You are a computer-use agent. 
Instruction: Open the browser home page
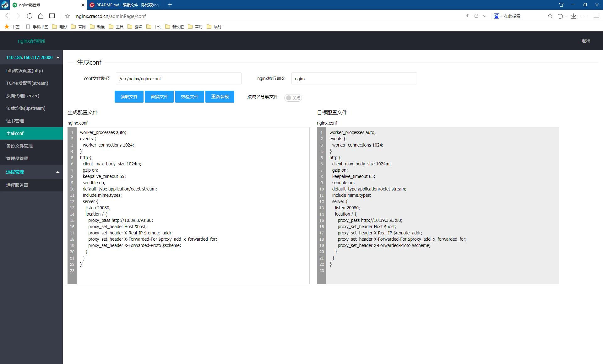pyautogui.click(x=41, y=16)
